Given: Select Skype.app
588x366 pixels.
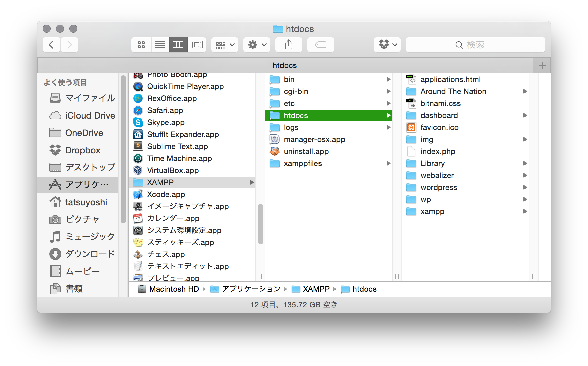Looking at the screenshot, I should (x=192, y=122).
